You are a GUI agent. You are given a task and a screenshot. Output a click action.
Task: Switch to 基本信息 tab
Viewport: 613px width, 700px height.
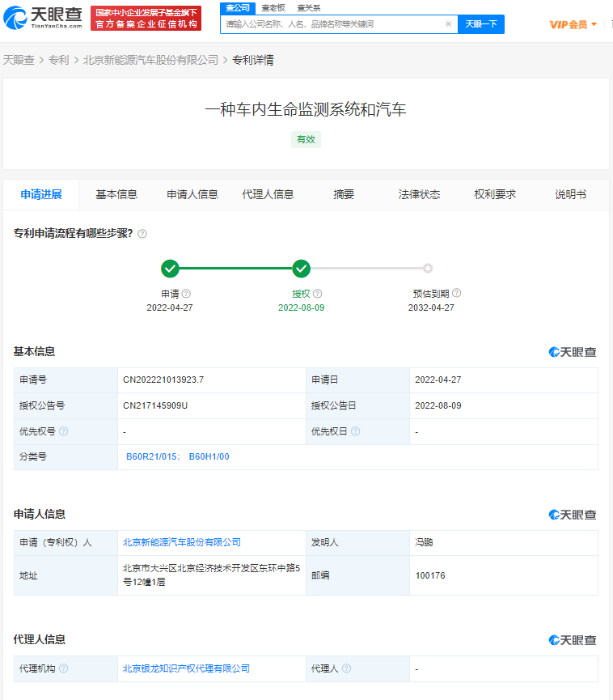coord(116,194)
